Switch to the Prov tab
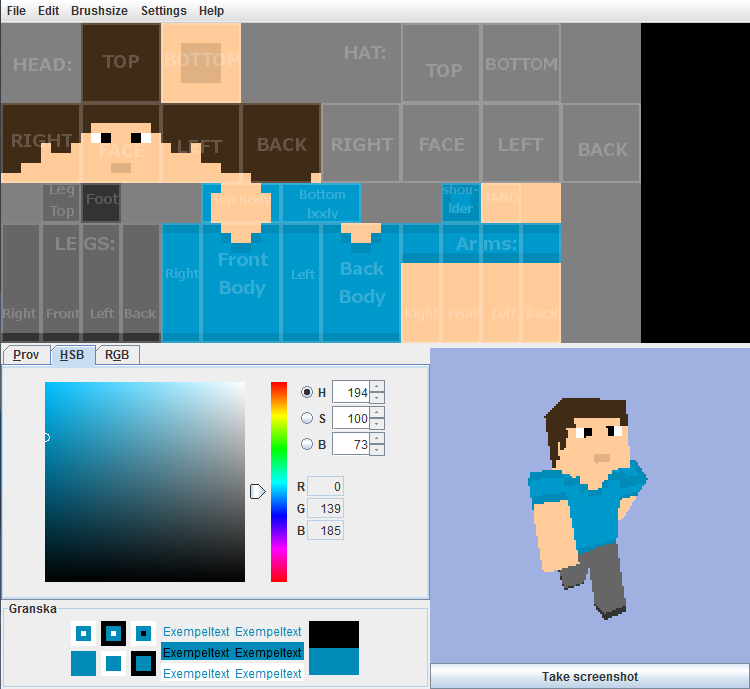Image resolution: width=750 pixels, height=689 pixels. (x=26, y=355)
